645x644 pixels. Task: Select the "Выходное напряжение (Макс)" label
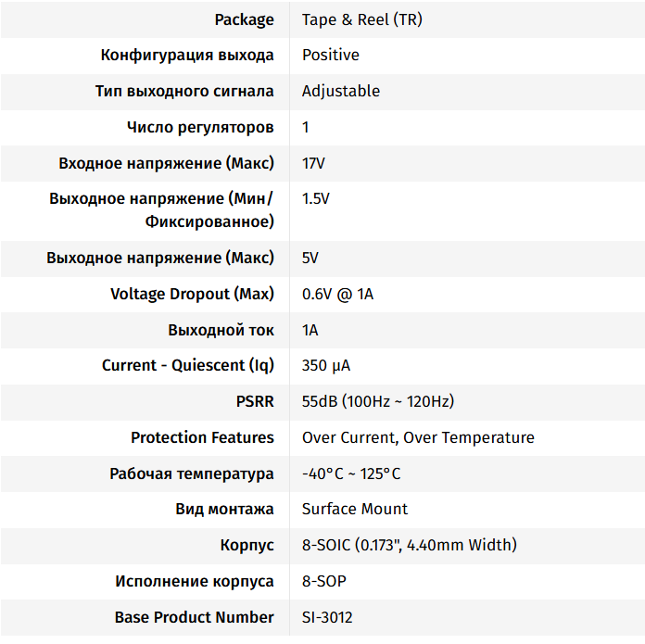[160, 258]
